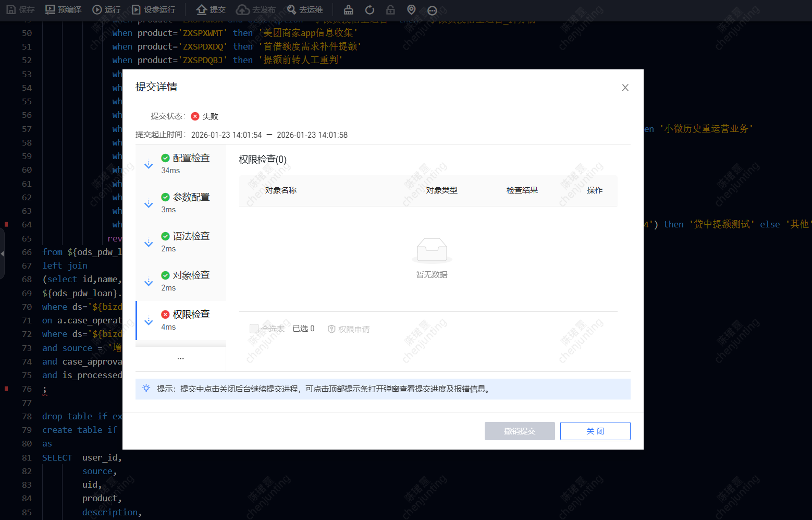Click the location pin icon in toolbar
This screenshot has width=812, height=520.
click(411, 10)
